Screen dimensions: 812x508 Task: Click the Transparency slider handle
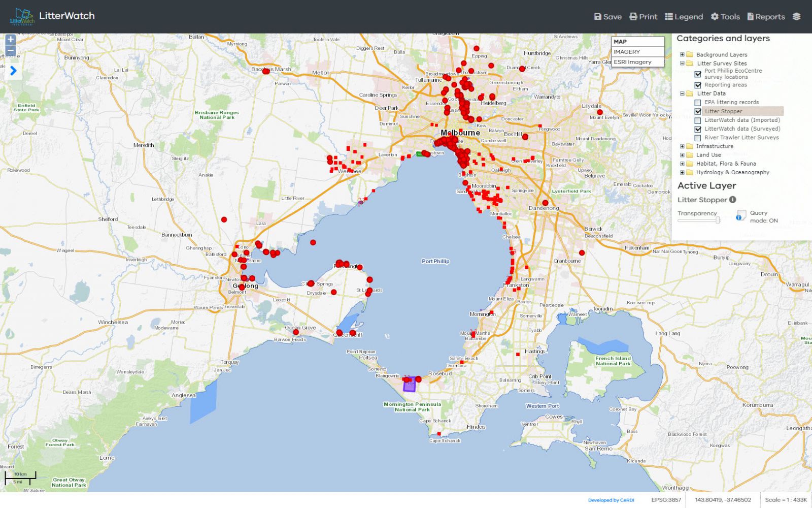(x=718, y=220)
